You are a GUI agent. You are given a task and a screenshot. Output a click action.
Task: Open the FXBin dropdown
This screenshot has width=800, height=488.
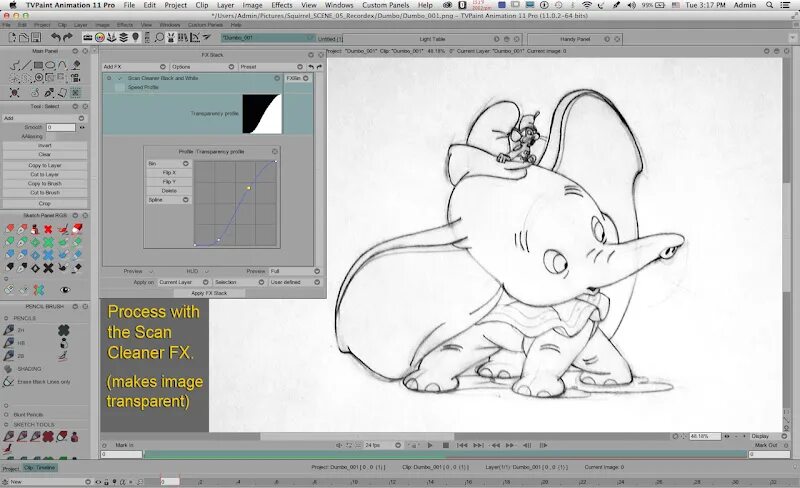(x=297, y=78)
